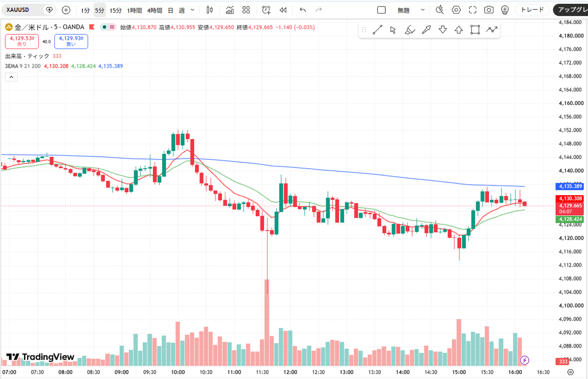
Task: Switch chart to 15分 interval
Action: click(116, 10)
